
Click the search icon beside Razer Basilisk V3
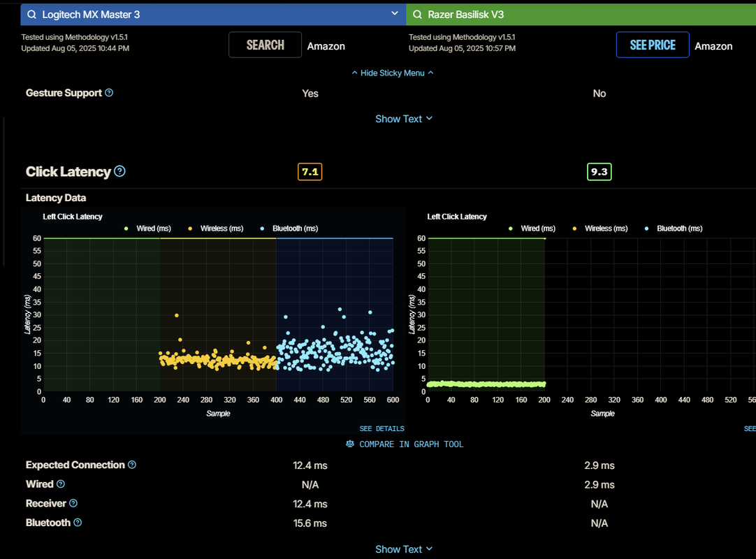tap(418, 15)
